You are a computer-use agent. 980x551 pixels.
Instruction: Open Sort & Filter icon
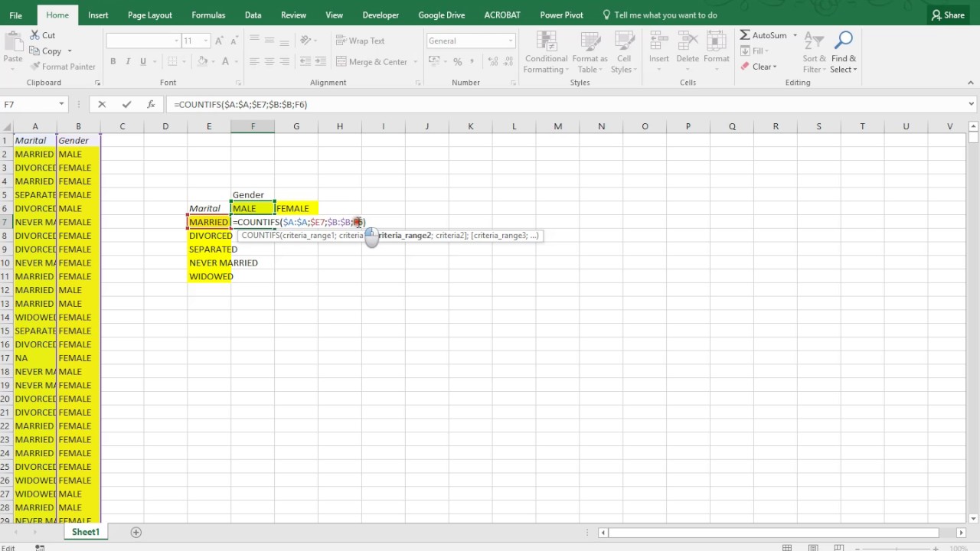(814, 41)
